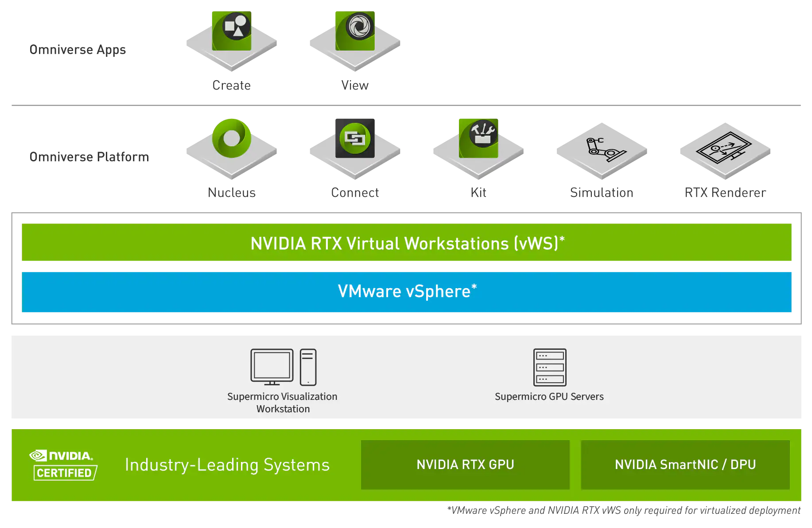Click the virtualized deployment footnote
Image resolution: width=812 pixels, height=528 pixels.
click(x=624, y=511)
